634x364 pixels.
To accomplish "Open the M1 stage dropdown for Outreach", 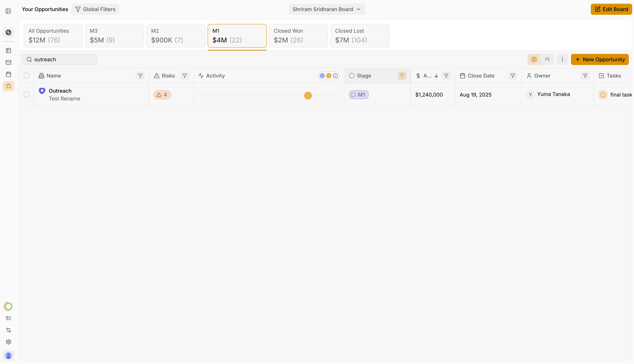I will (359, 95).
